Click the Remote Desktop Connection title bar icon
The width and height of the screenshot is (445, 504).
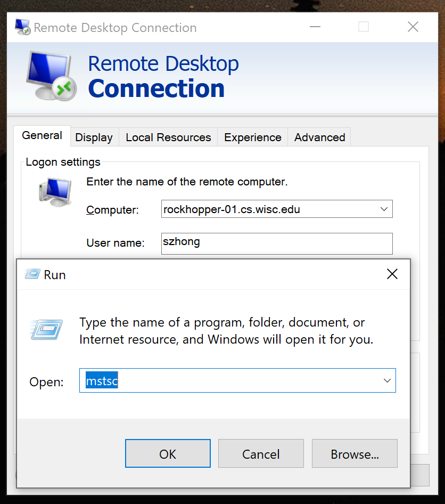pyautogui.click(x=22, y=27)
